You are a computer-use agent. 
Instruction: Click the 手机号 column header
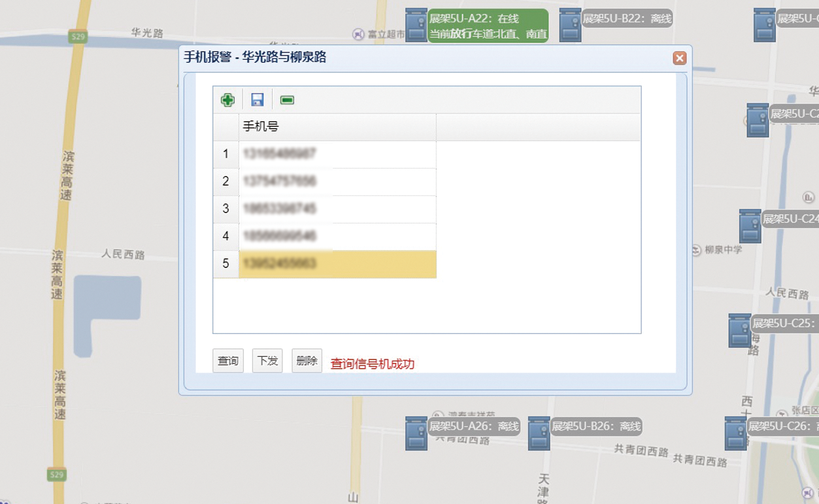[337, 127]
